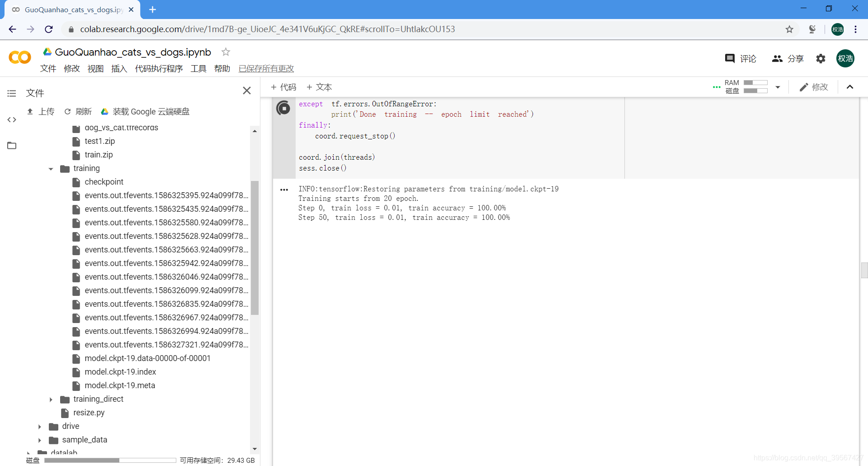Click the address bar URL
This screenshot has width=868, height=466.
click(x=268, y=29)
